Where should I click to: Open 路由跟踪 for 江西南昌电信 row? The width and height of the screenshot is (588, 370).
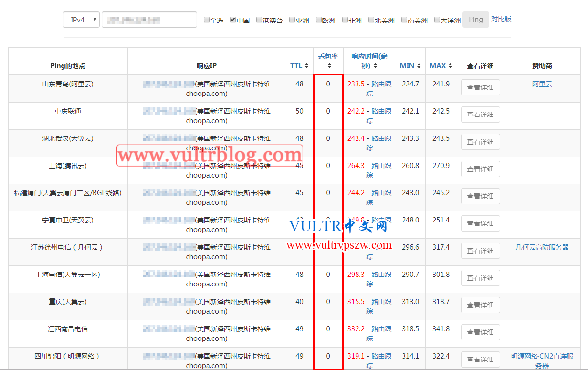point(381,329)
